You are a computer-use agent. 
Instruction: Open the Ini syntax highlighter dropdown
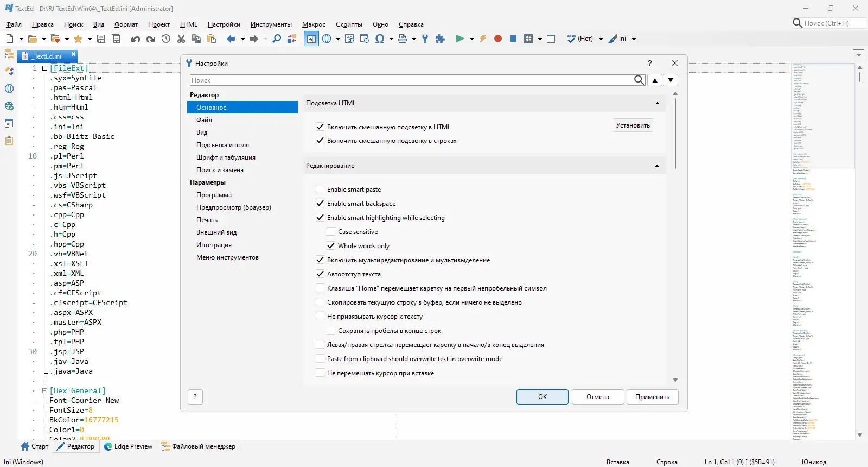[634, 39]
